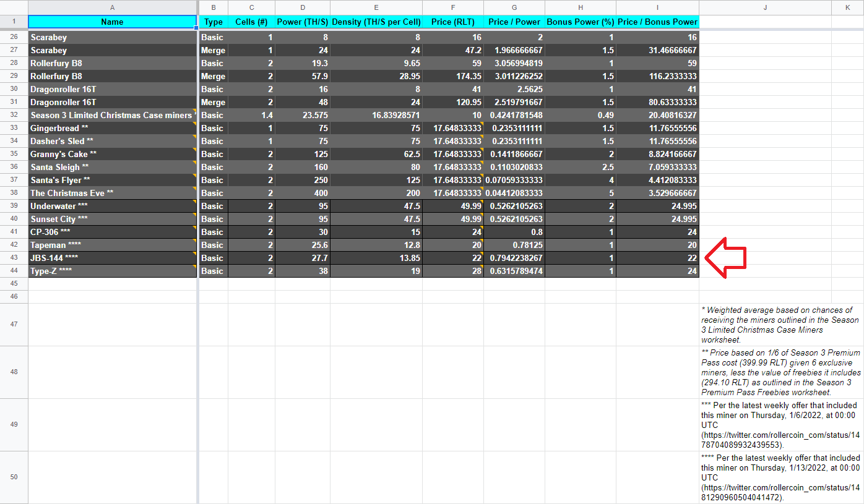Click the 0.6315789474 cell in Type-Z row
The image size is (864, 504).
[514, 271]
